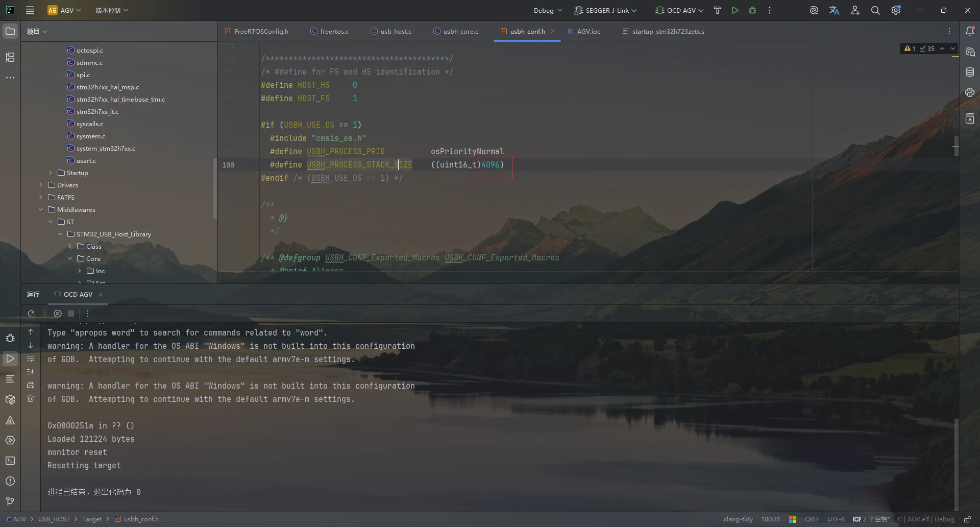Image resolution: width=980 pixels, height=527 pixels.
Task: Switch to AGV.ioc tab
Action: pos(583,32)
